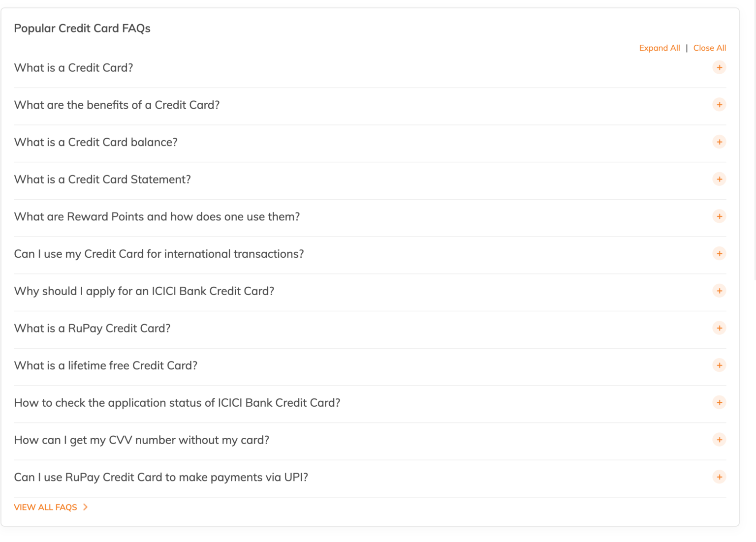Open the VIEW ALL FAQS link
This screenshot has width=756, height=542.
(45, 507)
